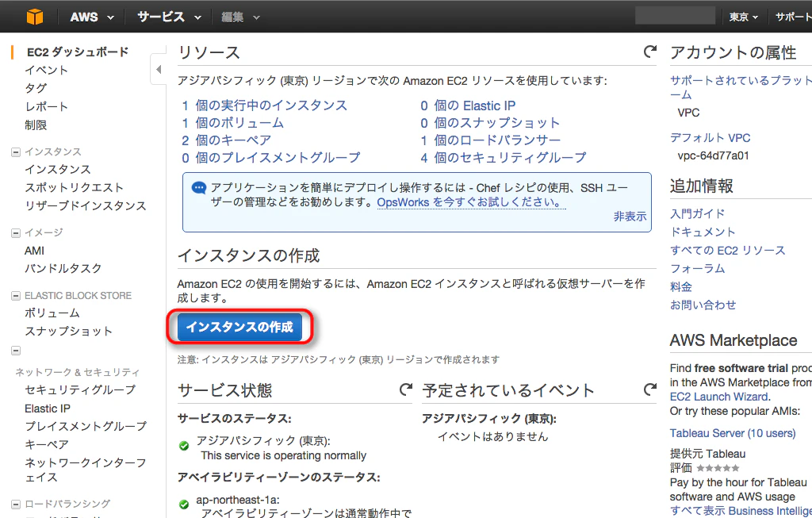The height and width of the screenshot is (518, 812).
Task: Open プレイスメントグループ in the sidebar
Action: pyautogui.click(x=86, y=426)
